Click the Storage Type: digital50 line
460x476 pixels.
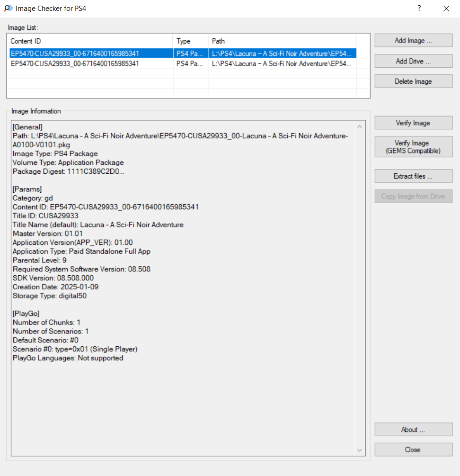pos(50,296)
